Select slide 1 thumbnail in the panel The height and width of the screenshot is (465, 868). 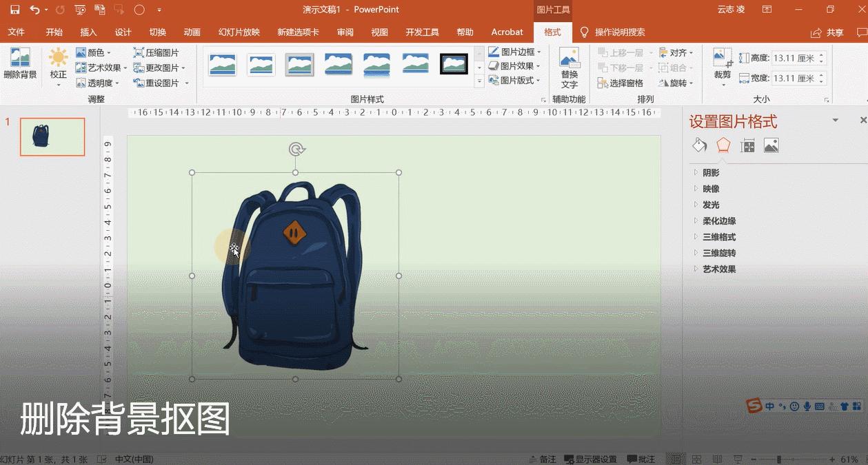(x=52, y=136)
